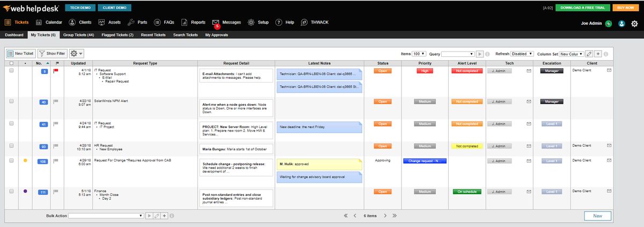Open ticket number 108
This screenshot has width=644, height=227.
43,161
